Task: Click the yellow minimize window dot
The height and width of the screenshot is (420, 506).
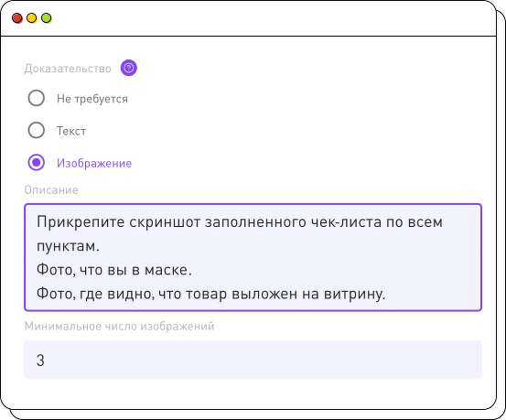Action: [32, 18]
